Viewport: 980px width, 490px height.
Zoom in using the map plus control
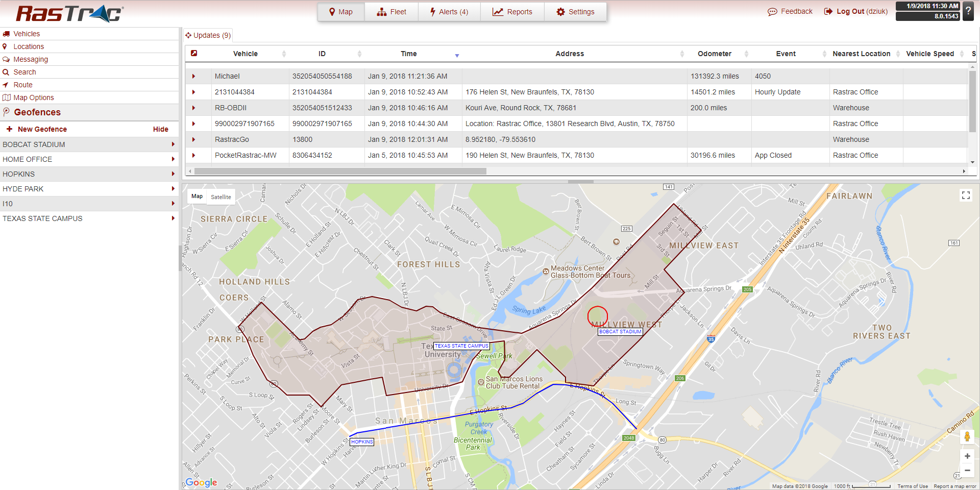tap(967, 456)
